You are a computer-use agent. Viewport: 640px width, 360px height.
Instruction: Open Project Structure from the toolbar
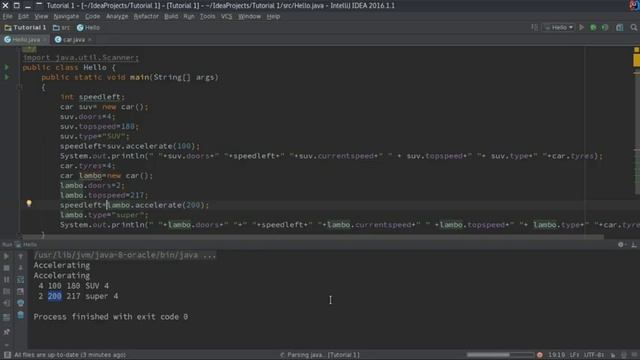[x=620, y=27]
